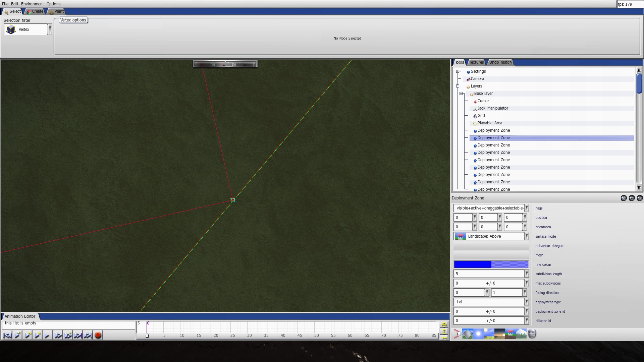Collapse the Layers tree node
Viewport: 644px width, 362px height.
458,86
